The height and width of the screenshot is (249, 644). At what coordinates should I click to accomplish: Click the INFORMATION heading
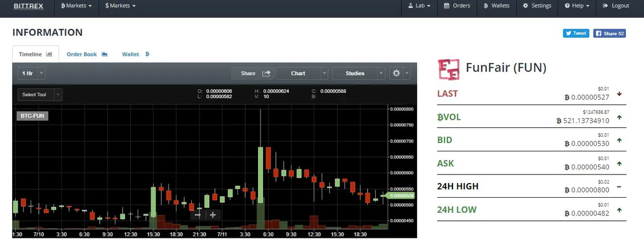[x=47, y=32]
